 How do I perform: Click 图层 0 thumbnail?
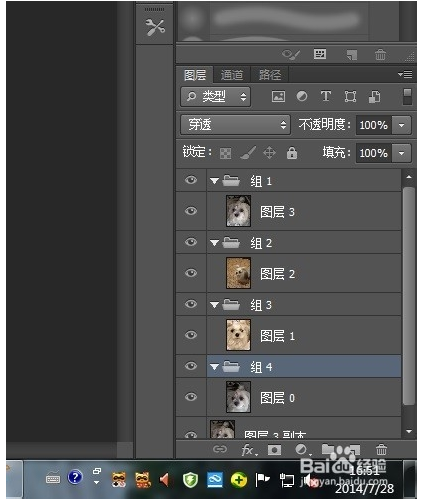pos(238,397)
